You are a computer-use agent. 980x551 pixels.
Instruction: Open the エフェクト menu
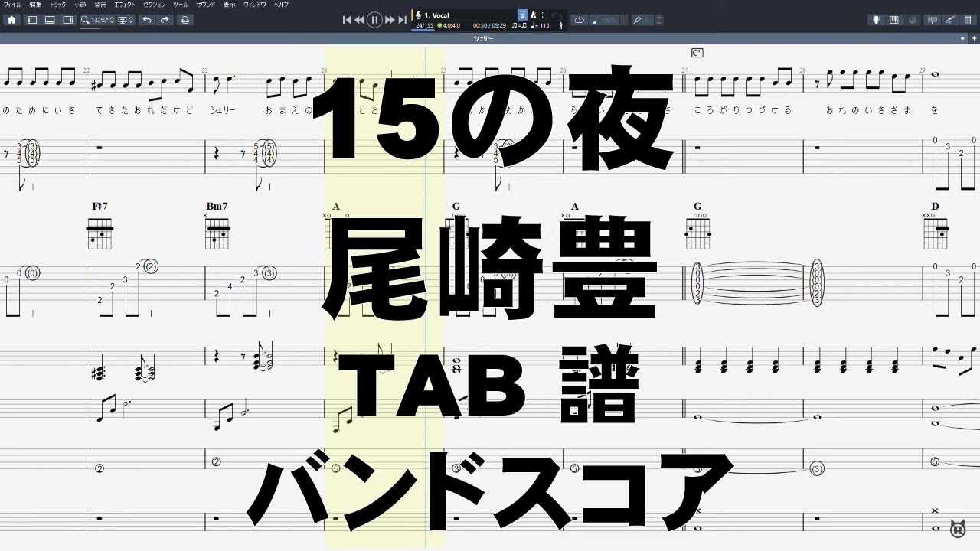[122, 5]
